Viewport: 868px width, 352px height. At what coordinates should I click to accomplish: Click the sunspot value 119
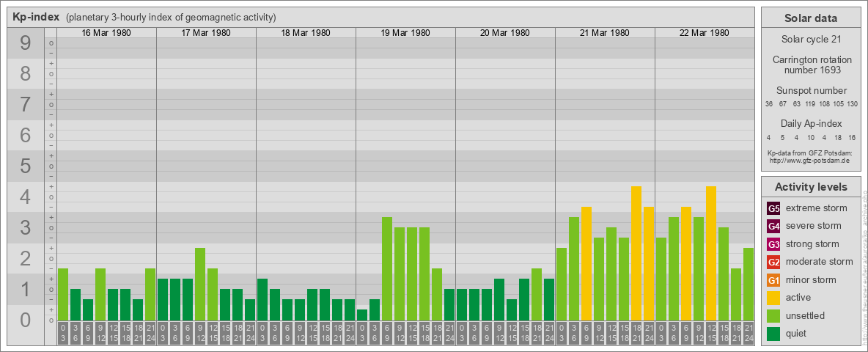[811, 104]
